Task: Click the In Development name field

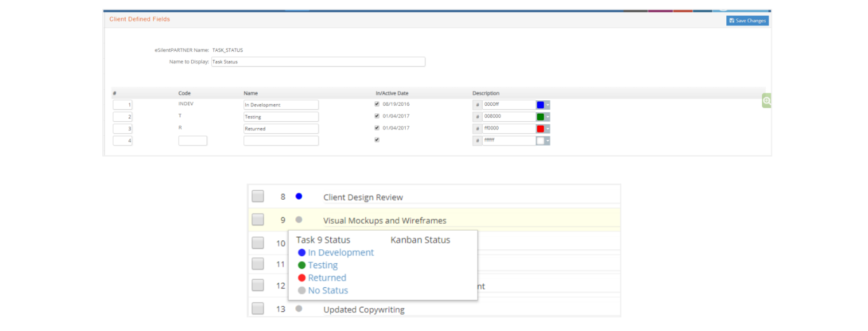Action: pyautogui.click(x=281, y=105)
